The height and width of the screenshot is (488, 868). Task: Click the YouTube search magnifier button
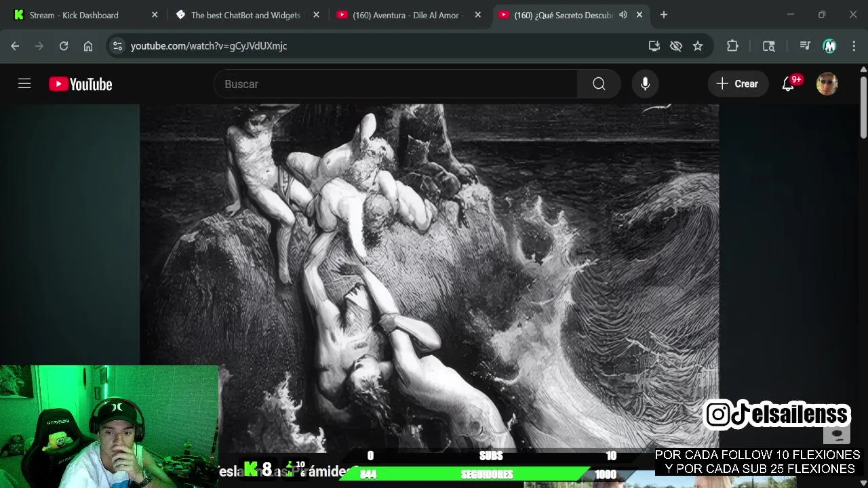pos(599,84)
